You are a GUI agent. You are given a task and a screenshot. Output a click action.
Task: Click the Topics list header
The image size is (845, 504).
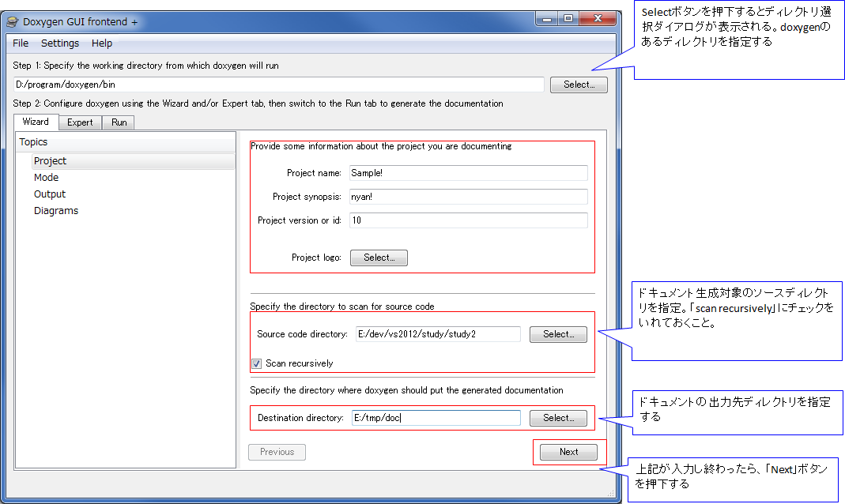point(126,142)
